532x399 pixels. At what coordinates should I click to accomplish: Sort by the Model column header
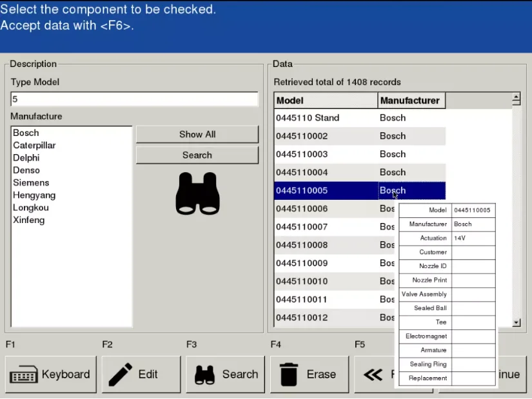tap(326, 101)
